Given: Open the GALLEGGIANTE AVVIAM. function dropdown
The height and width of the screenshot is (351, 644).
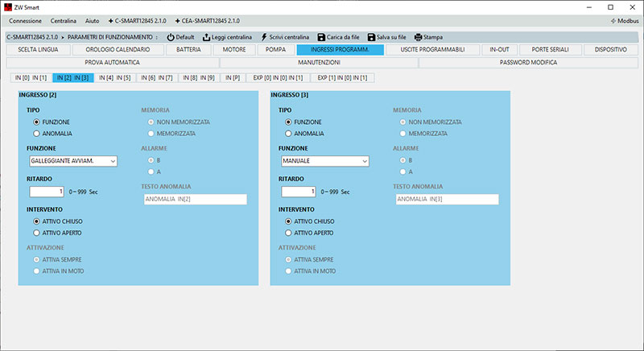Looking at the screenshot, I should click(x=73, y=161).
